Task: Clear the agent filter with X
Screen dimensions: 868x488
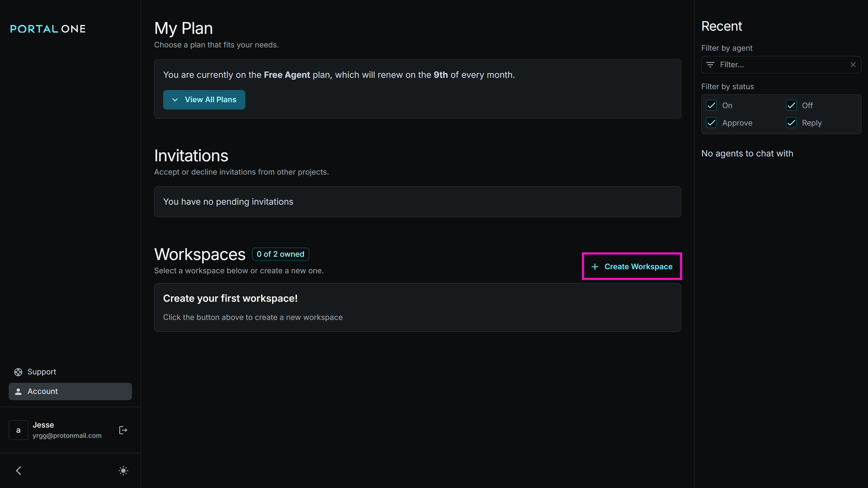Action: pyautogui.click(x=853, y=65)
